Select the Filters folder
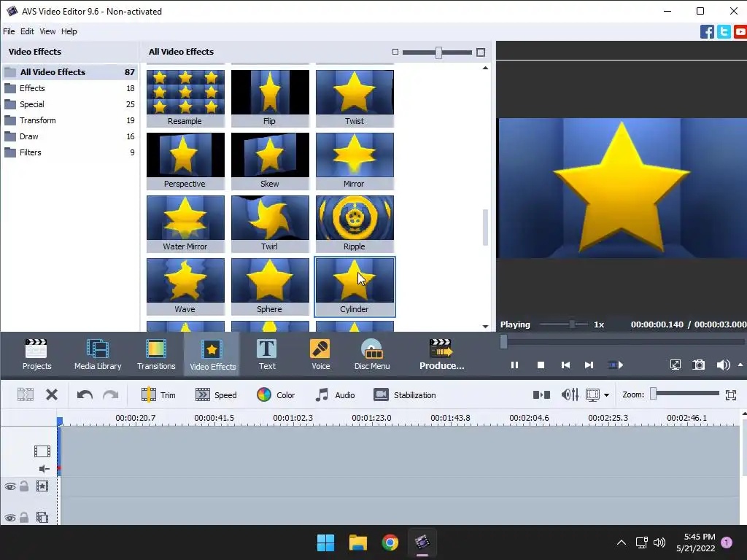Screen dimensions: 747x560 pyautogui.click(x=69, y=152)
